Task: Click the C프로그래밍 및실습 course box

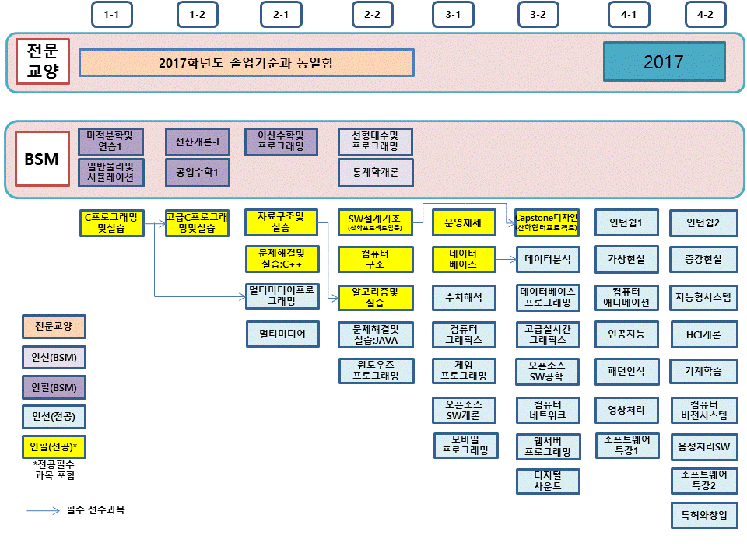Action: [111, 223]
